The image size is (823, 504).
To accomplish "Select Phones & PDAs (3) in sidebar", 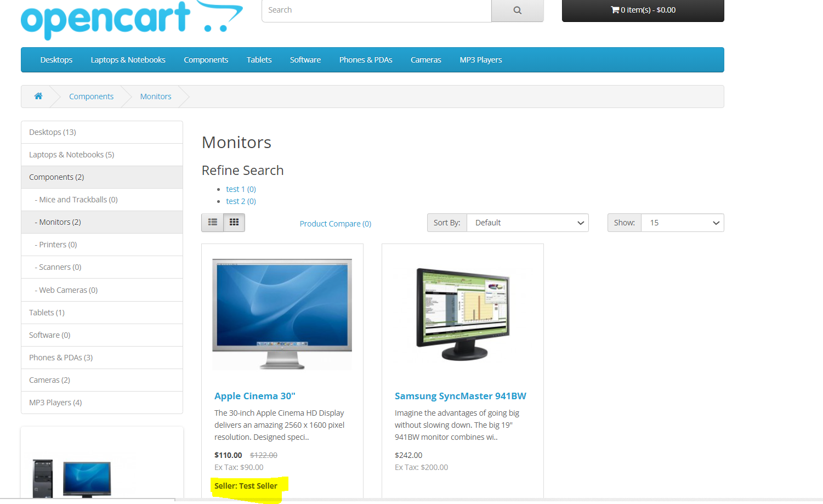I will [x=102, y=358].
